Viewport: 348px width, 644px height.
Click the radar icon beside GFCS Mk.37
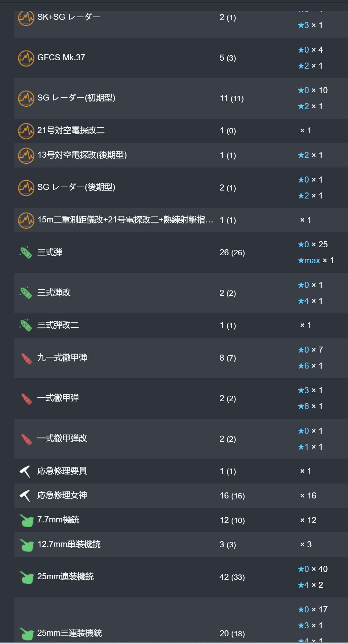(x=26, y=58)
